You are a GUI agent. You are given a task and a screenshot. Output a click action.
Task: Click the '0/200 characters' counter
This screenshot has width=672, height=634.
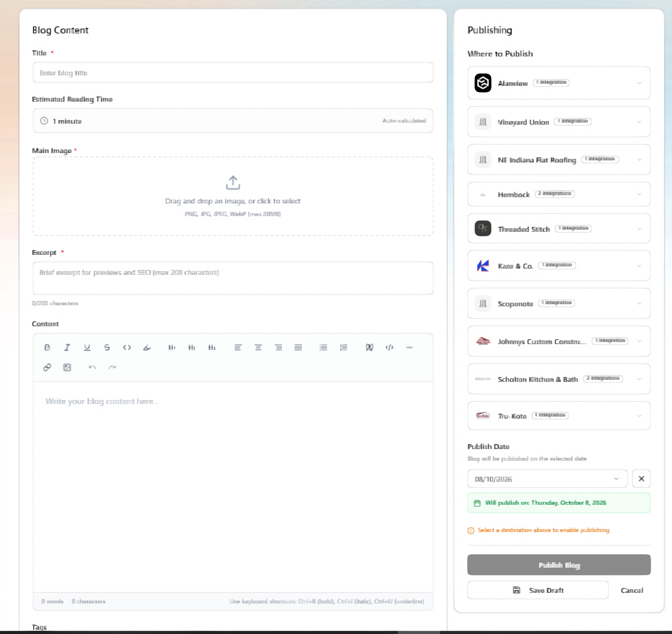(x=55, y=303)
